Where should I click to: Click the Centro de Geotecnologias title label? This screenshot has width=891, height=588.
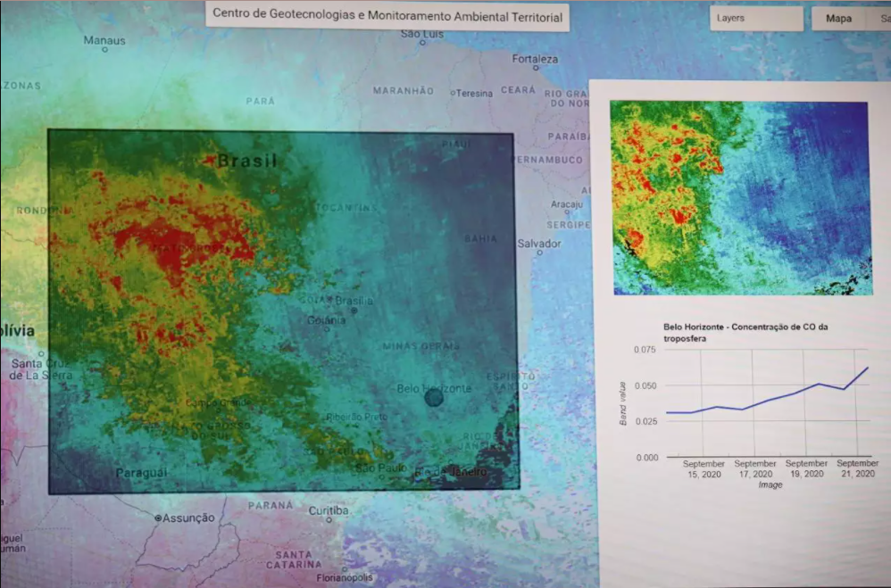(x=387, y=15)
